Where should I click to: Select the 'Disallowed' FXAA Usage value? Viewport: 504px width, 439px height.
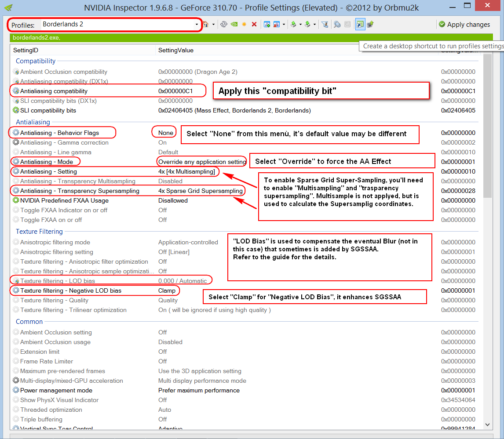point(173,200)
